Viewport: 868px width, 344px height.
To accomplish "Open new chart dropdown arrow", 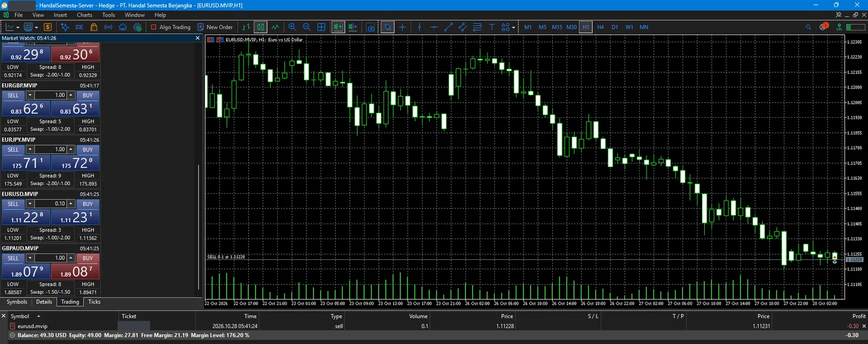I will pyautogui.click(x=18, y=27).
